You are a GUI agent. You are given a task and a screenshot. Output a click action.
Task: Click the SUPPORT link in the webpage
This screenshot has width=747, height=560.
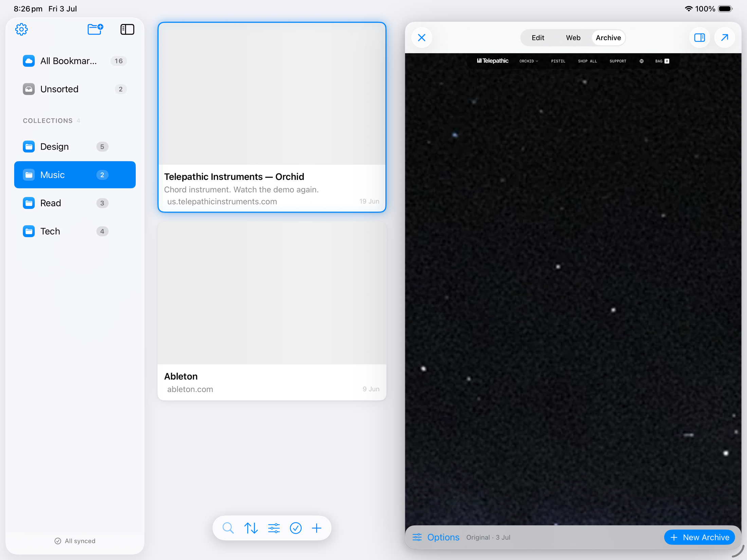click(x=618, y=61)
